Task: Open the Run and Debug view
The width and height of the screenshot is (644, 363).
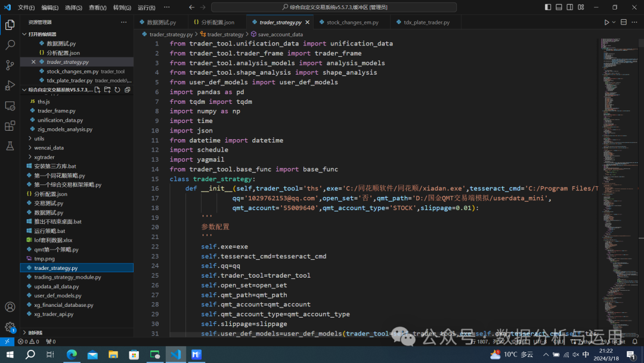Action: [x=10, y=85]
